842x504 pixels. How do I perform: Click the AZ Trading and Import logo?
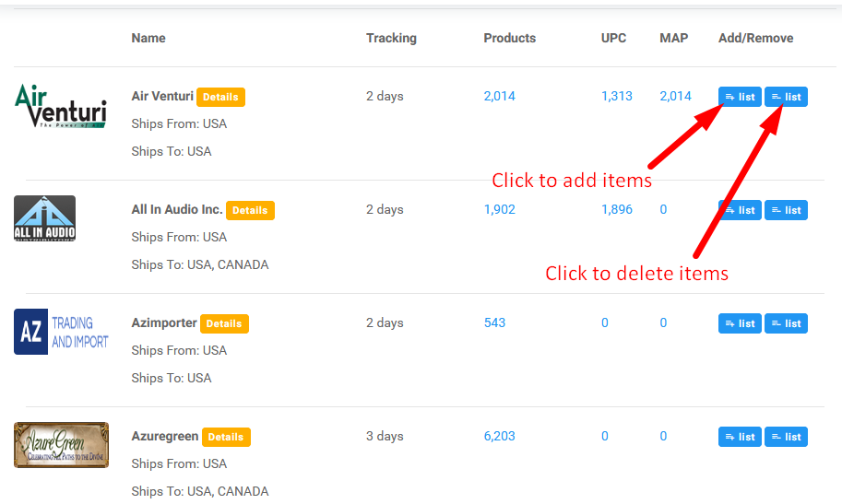(x=61, y=332)
